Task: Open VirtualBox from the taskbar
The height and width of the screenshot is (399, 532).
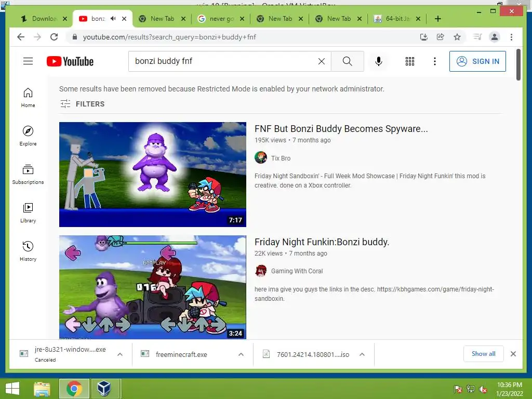Action: (x=104, y=389)
